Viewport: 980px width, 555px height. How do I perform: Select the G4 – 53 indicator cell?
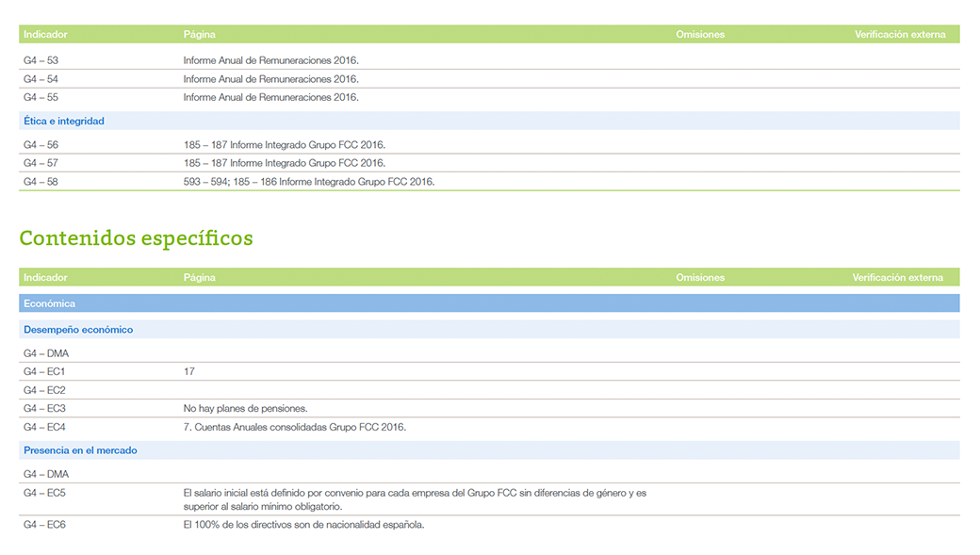41,60
